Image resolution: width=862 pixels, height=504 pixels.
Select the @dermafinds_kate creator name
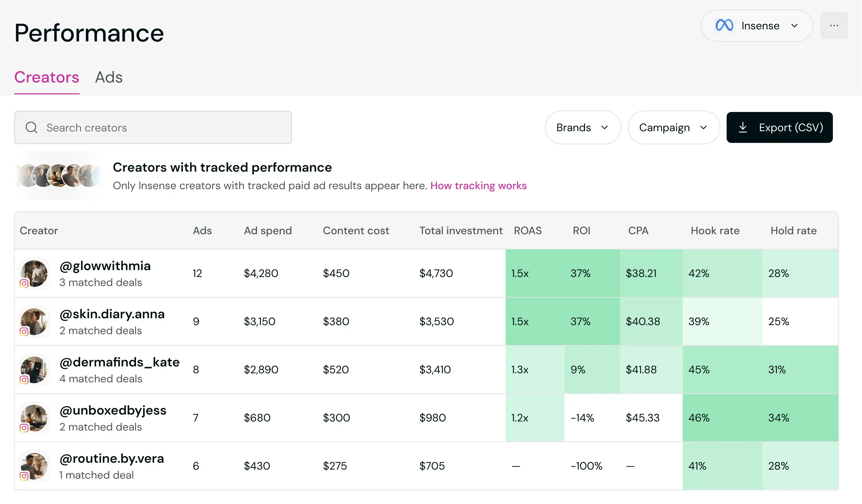click(119, 362)
